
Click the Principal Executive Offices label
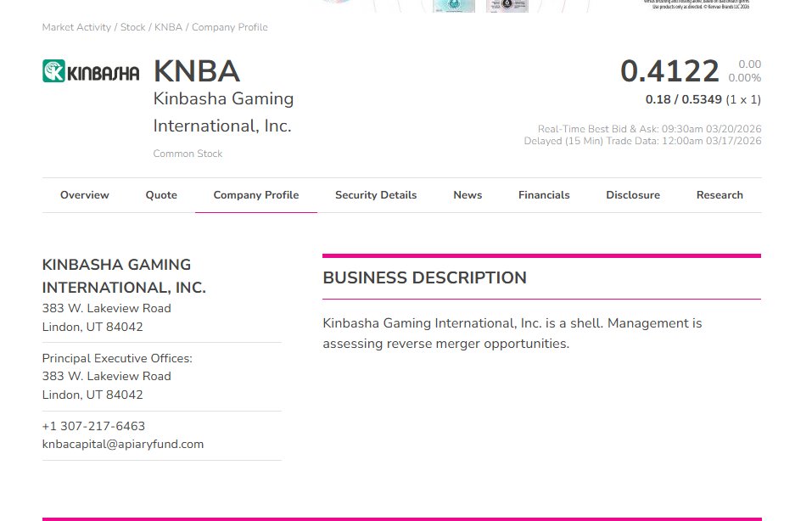coord(117,358)
